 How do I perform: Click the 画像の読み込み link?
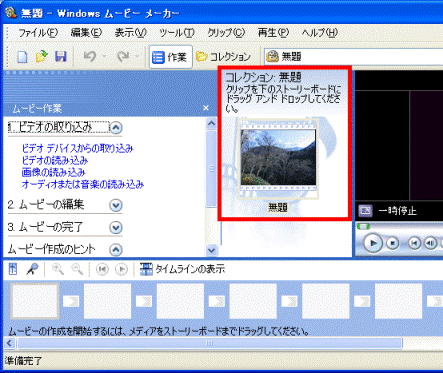(54, 172)
